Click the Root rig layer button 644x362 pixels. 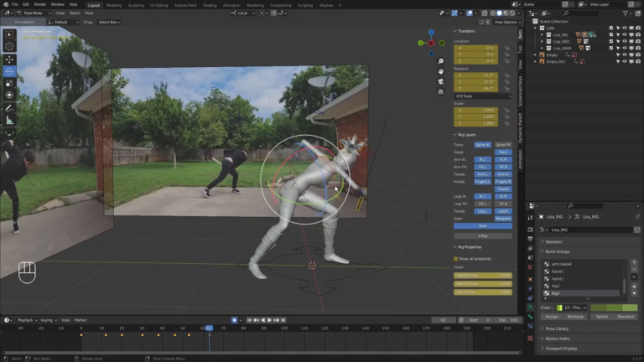483,225
